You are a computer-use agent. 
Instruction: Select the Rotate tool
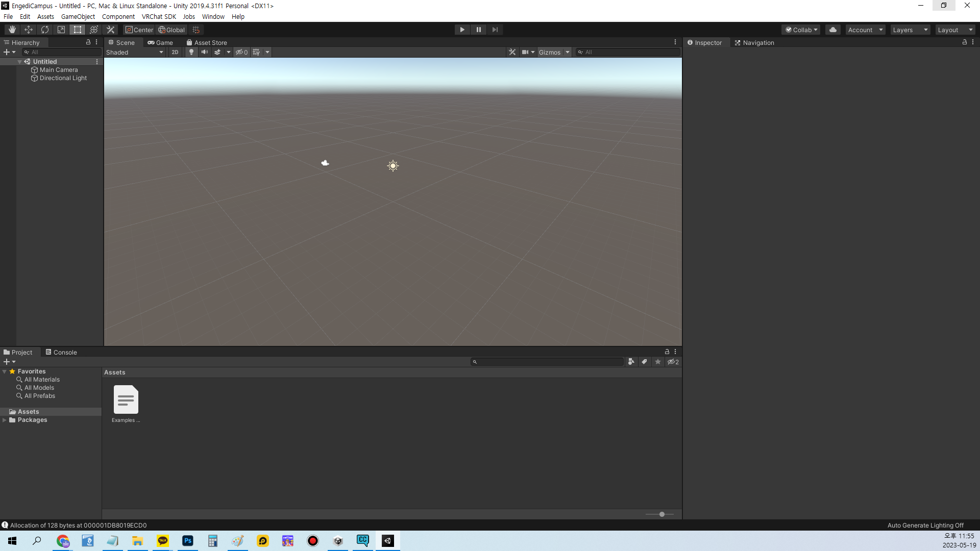45,30
